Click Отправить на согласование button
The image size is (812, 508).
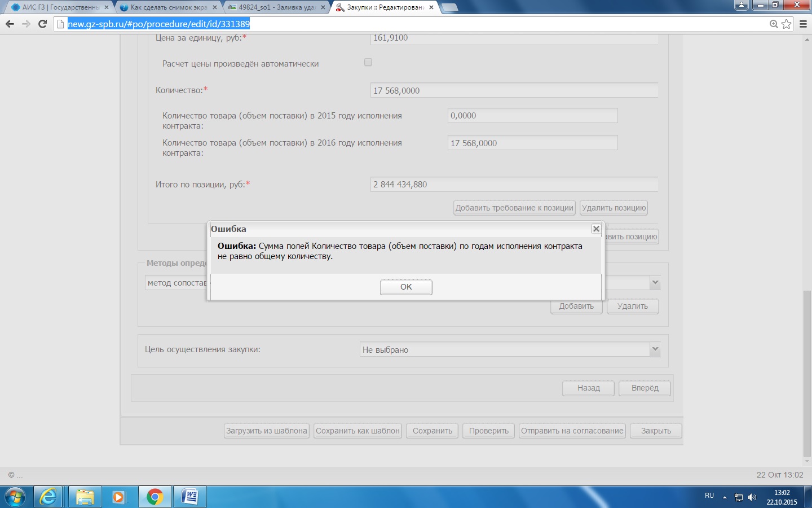572,431
